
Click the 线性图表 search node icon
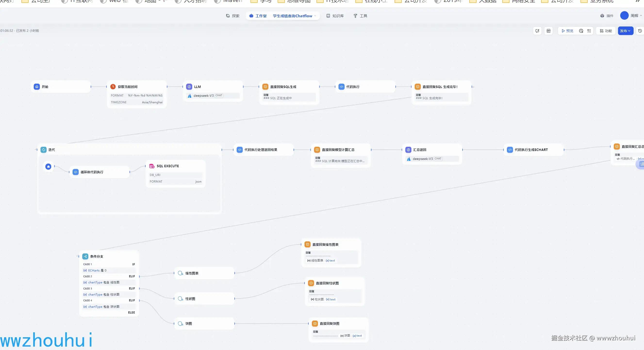click(x=180, y=273)
